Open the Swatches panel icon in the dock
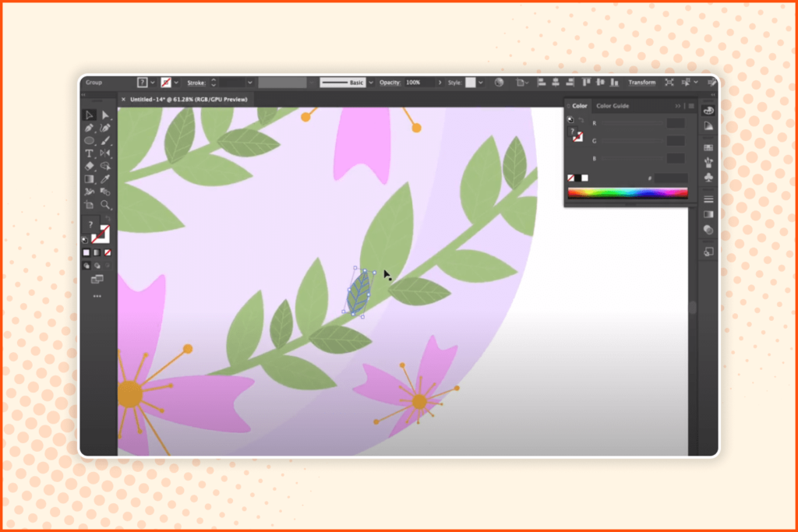The image size is (798, 532). pyautogui.click(x=707, y=146)
